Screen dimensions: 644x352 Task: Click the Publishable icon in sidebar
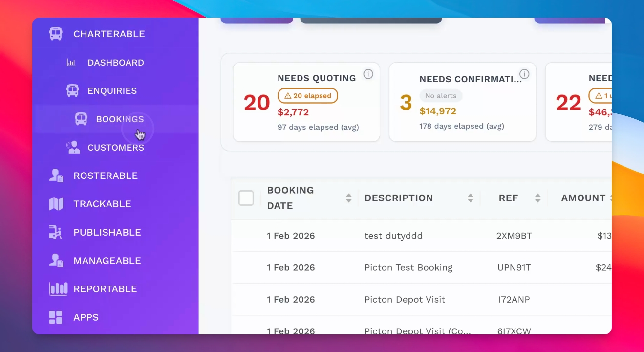click(56, 232)
